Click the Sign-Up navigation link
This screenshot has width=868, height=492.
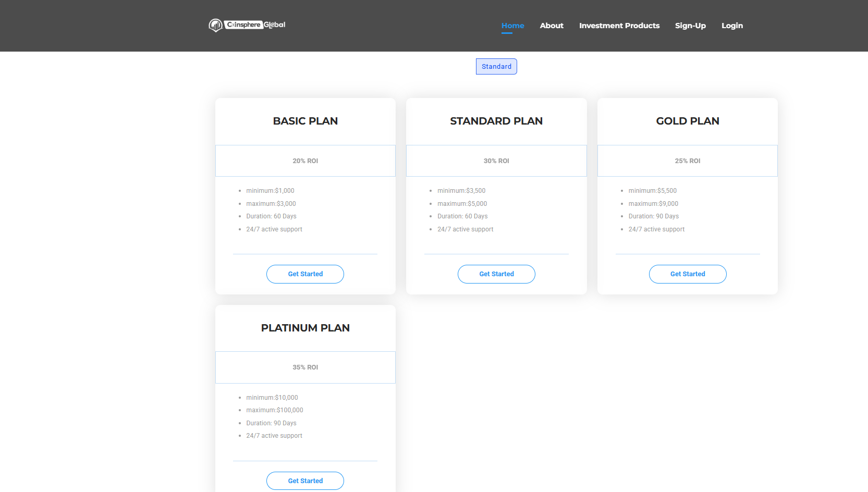point(690,26)
